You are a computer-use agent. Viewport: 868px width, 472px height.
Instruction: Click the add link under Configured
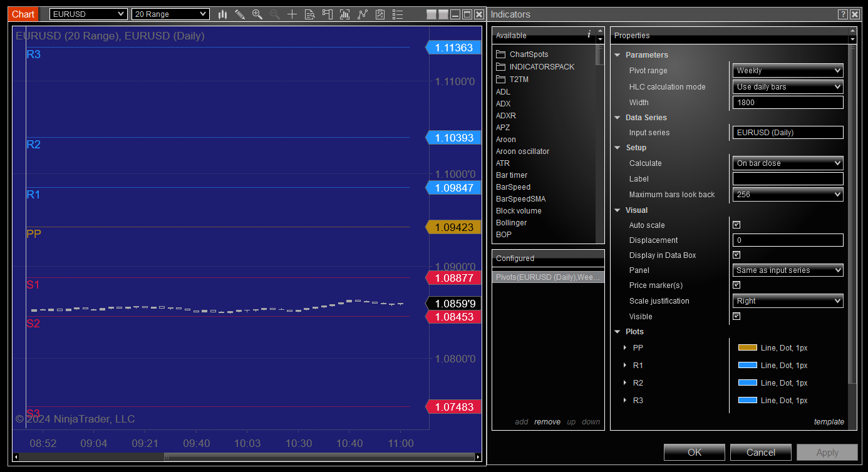coord(522,422)
